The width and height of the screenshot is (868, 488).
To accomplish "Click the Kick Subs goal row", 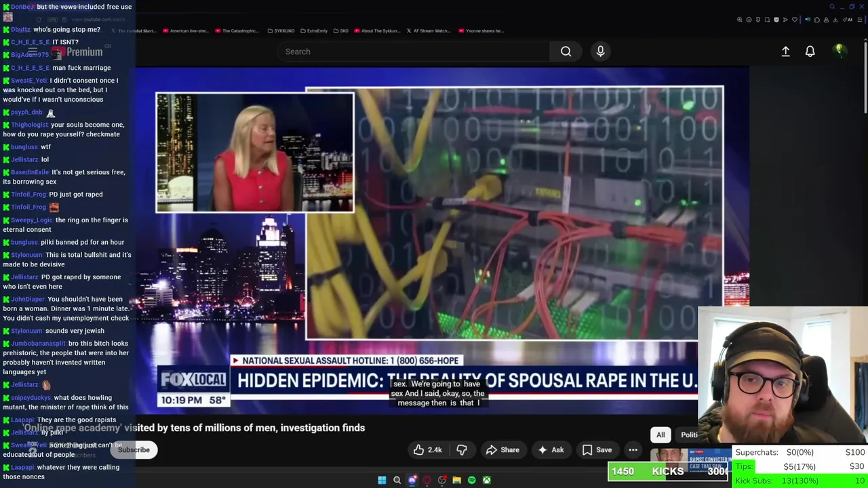I will tap(800, 481).
